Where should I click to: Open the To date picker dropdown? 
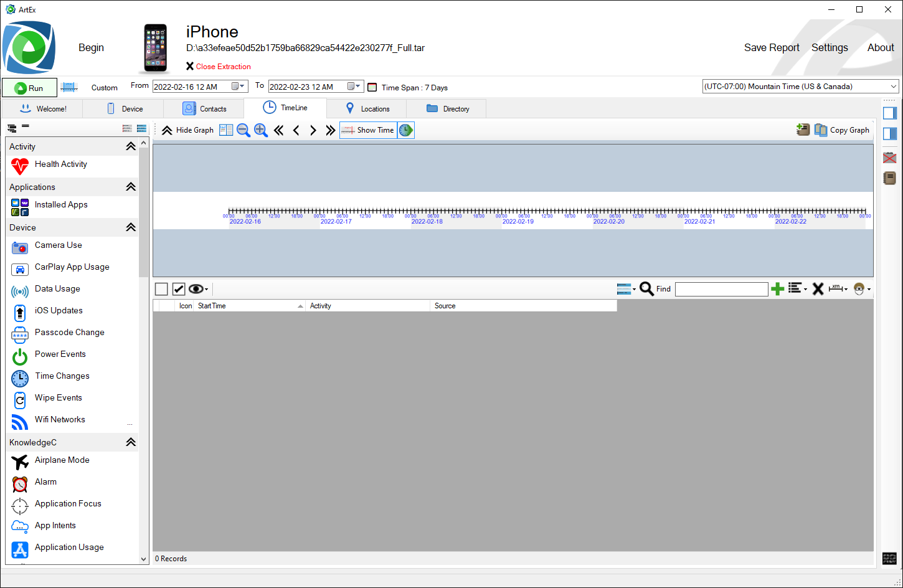355,87
